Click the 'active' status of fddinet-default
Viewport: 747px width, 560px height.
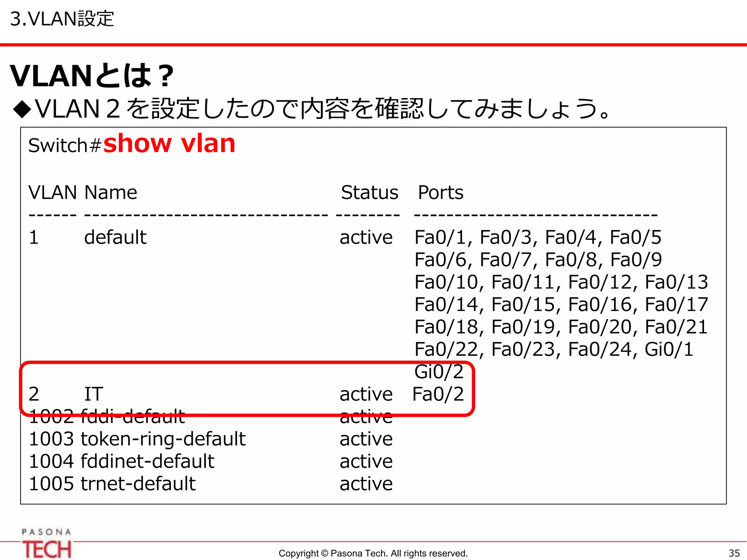[366, 462]
